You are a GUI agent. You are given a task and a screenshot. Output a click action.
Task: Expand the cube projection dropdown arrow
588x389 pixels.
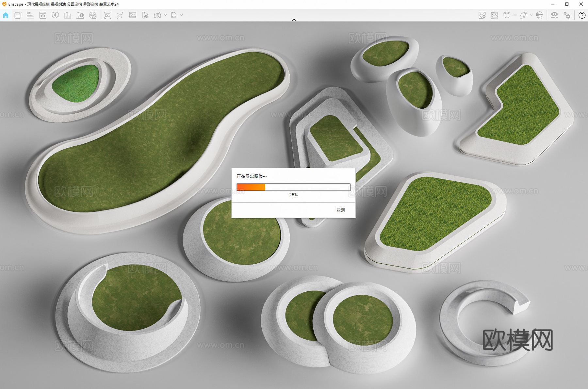tap(515, 15)
